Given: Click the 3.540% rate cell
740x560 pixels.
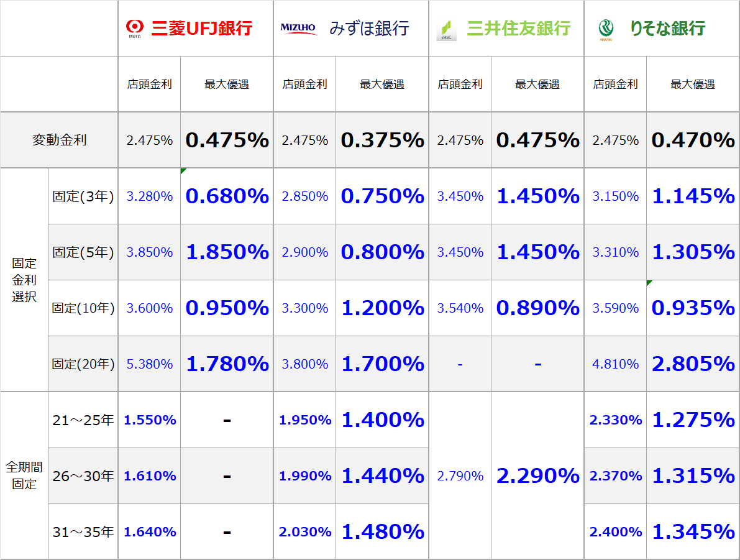Looking at the screenshot, I should click(x=460, y=308).
